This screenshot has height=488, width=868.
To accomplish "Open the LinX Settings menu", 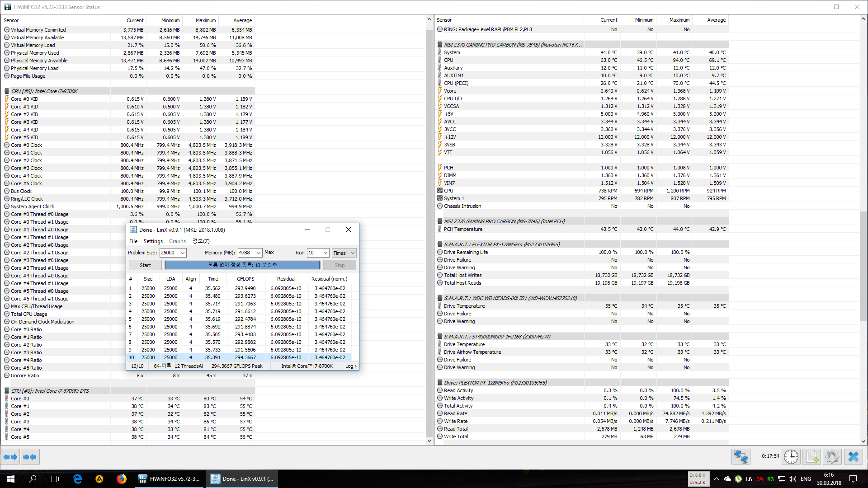I will pos(153,241).
